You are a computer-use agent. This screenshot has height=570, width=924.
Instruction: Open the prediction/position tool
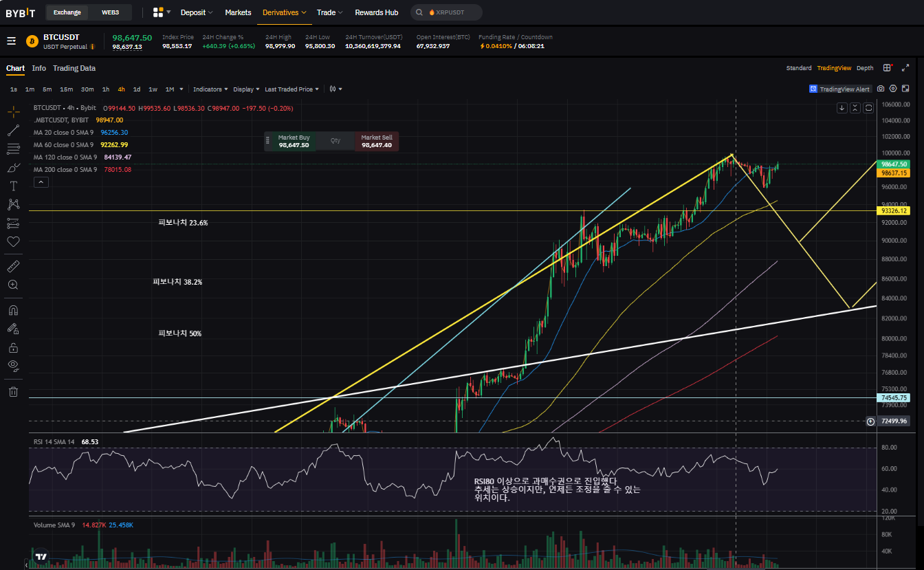(x=13, y=223)
